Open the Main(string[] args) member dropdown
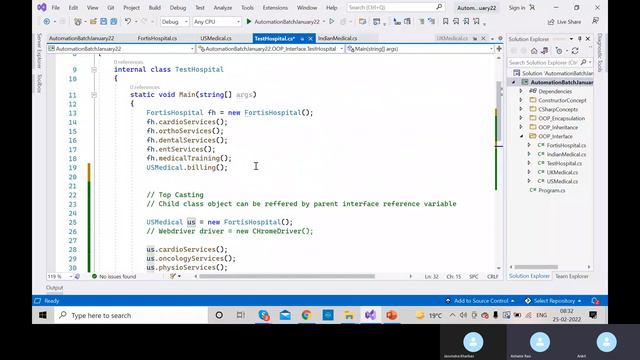The height and width of the screenshot is (360, 640). tap(420, 49)
